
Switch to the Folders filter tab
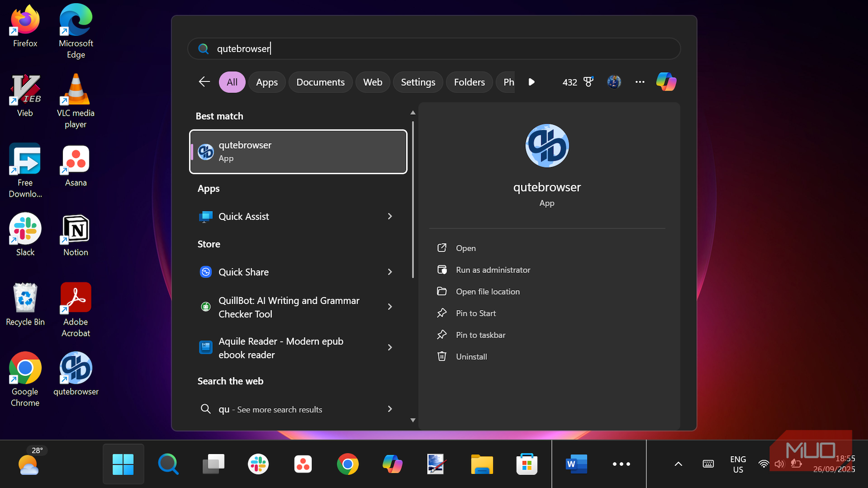[x=469, y=82]
